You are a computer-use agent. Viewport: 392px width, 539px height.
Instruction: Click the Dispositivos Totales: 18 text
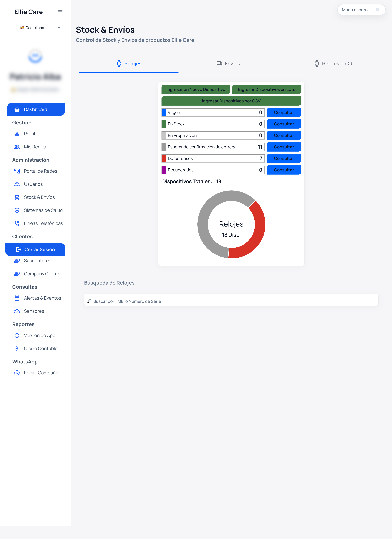click(192, 181)
